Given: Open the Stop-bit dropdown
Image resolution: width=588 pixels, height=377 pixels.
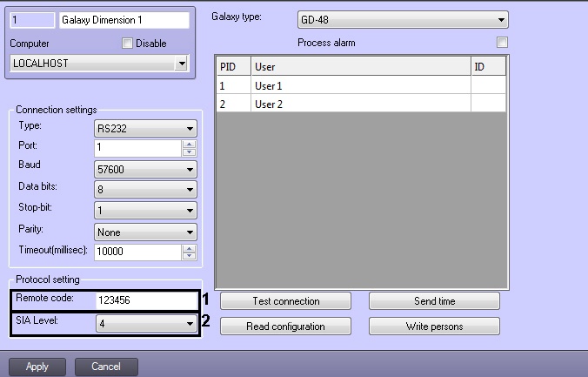Looking at the screenshot, I should pos(145,211).
